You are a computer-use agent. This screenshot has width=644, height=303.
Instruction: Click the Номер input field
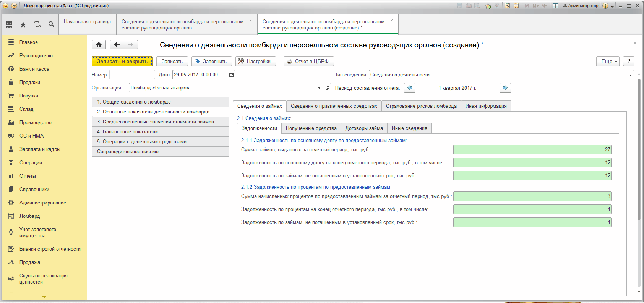[132, 75]
